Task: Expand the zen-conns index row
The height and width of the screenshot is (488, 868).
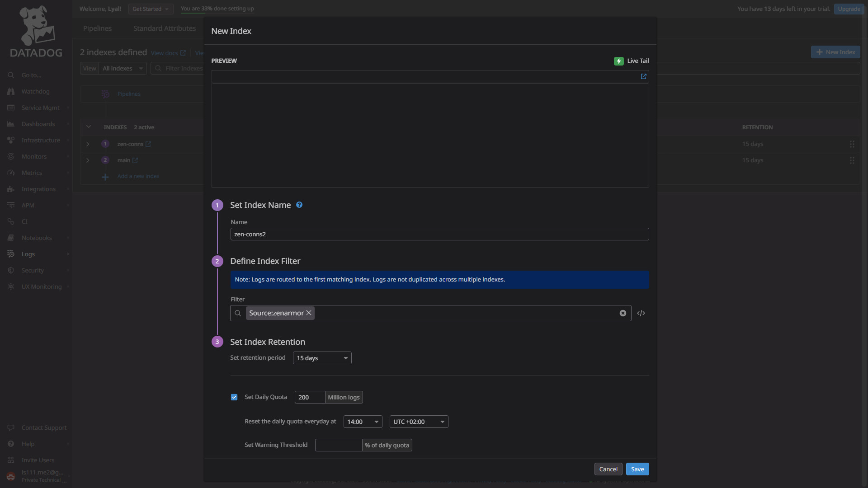Action: [x=88, y=144]
